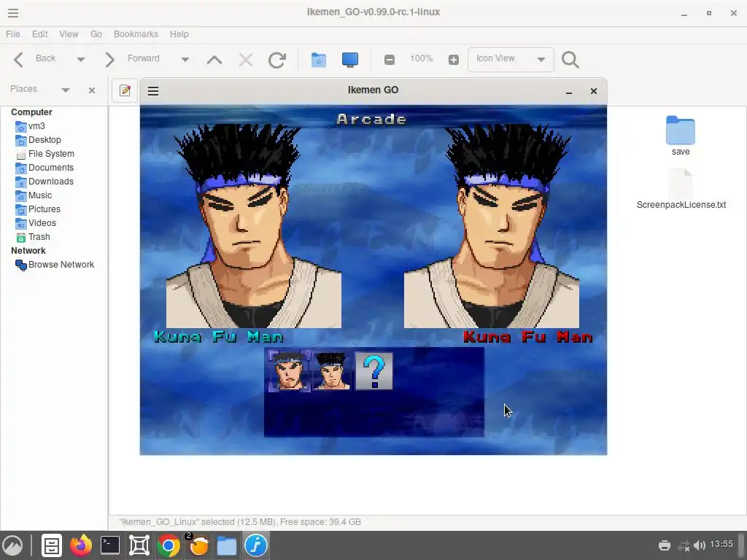The image size is (747, 560).
Task: Click the status bar free space text
Action: click(321, 522)
